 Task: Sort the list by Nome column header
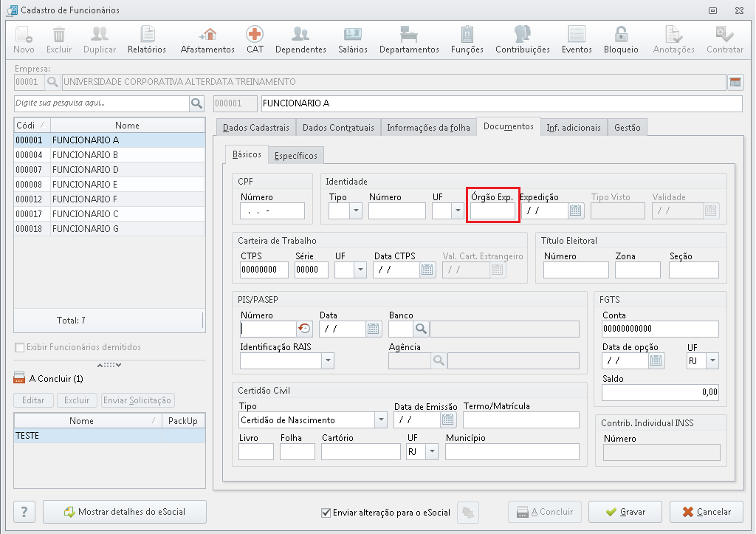pyautogui.click(x=127, y=126)
